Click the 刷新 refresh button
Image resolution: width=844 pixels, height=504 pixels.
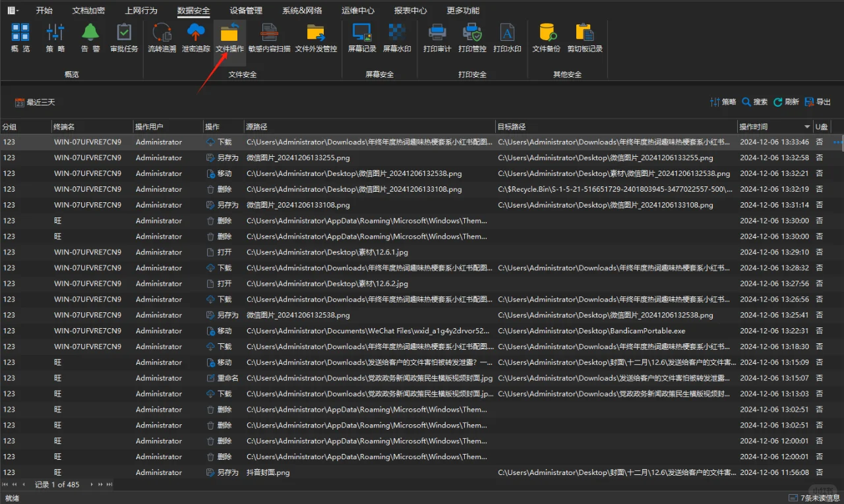(787, 102)
